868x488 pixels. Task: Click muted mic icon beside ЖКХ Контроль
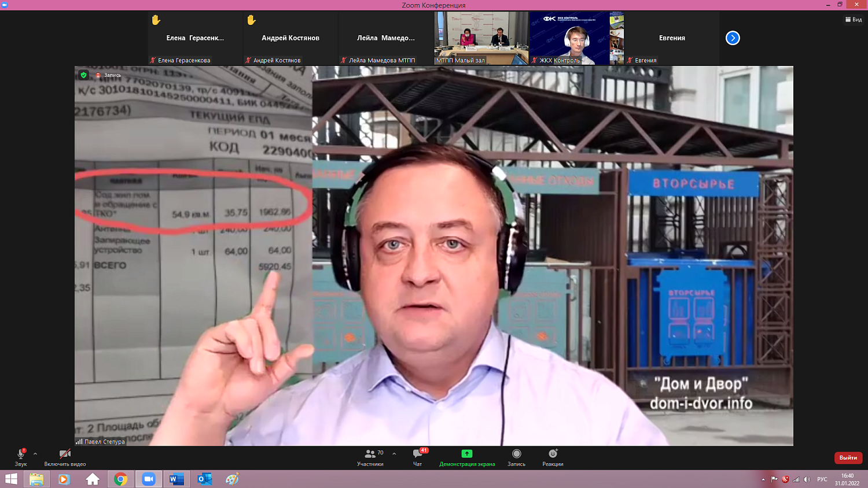click(x=535, y=60)
